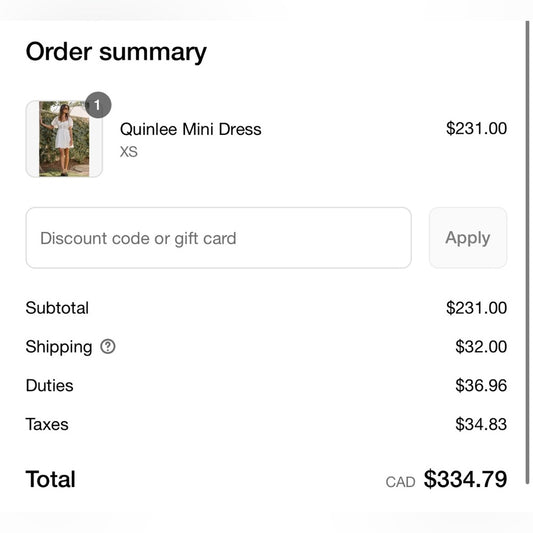Viewport: 533px width, 533px height.
Task: Click the XS size label
Action: pyautogui.click(x=128, y=152)
